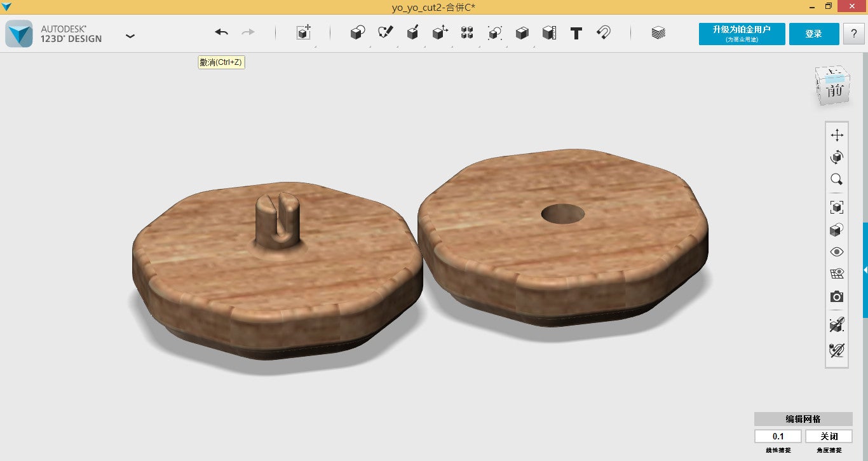Click the top face of view cube
868x461 pixels.
[x=832, y=73]
